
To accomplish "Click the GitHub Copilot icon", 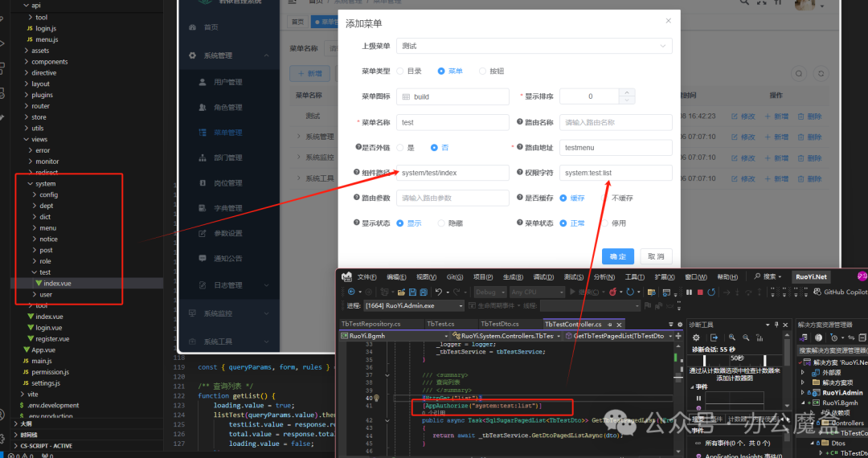I will [817, 292].
